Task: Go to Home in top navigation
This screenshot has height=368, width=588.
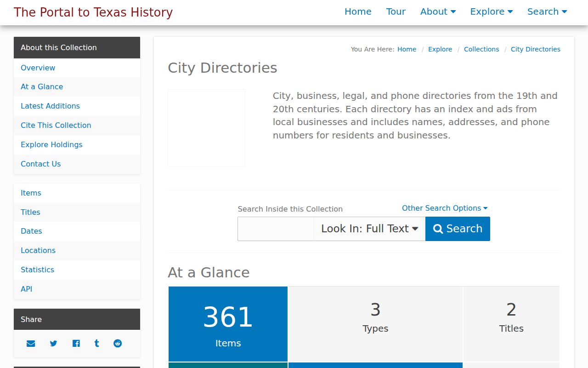Action: tap(358, 12)
